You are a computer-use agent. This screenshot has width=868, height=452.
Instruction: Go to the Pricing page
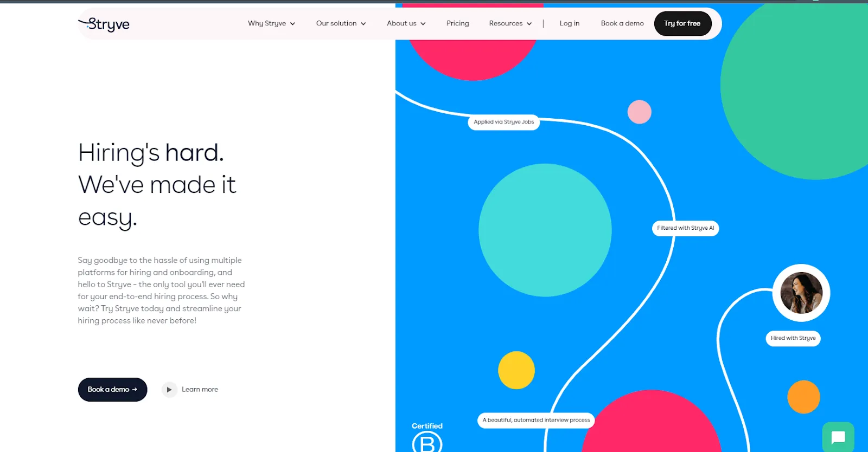458,23
